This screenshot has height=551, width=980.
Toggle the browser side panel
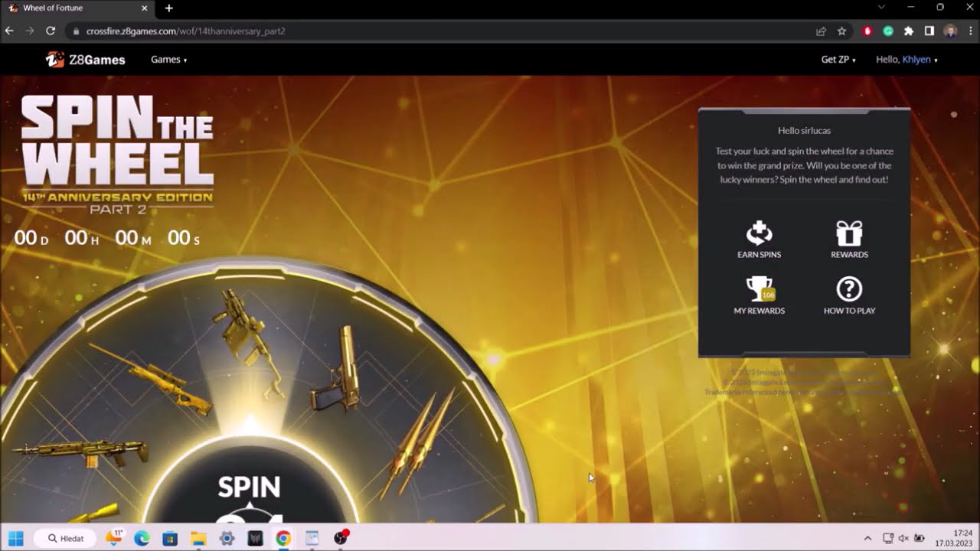tap(929, 31)
